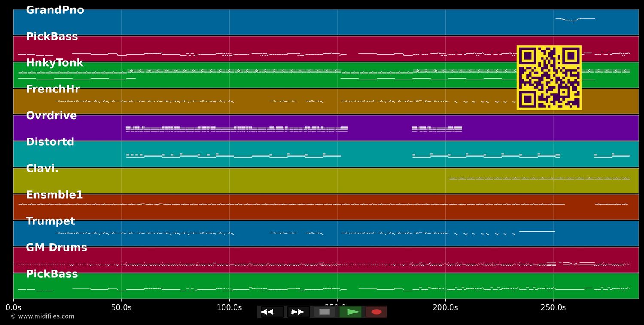Viewport: 644px width, 325px height.
Task: Open the www.midifiles.com copyright link
Action: point(43,316)
